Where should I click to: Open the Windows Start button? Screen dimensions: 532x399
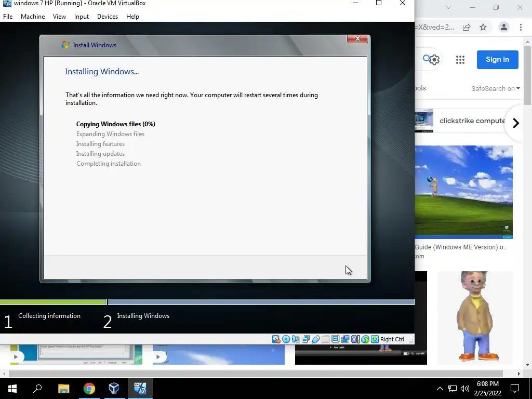pos(12,389)
